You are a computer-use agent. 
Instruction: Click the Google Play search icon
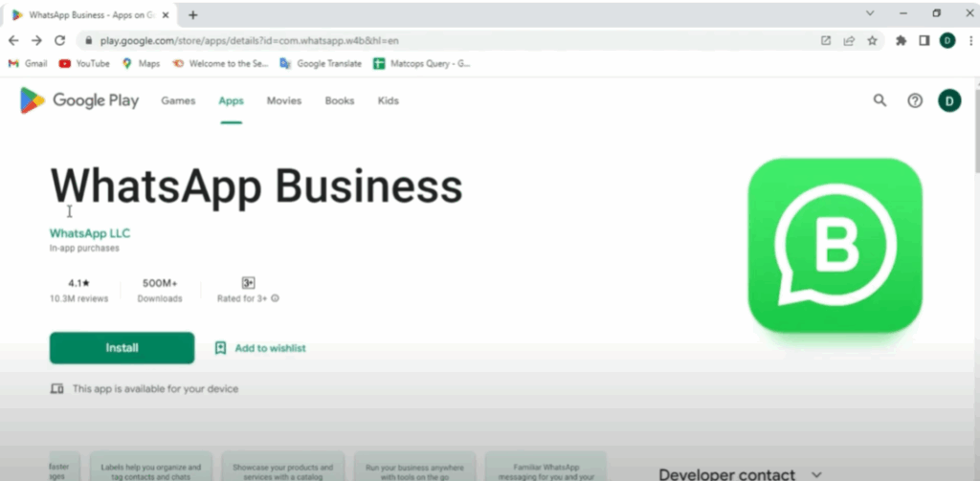tap(880, 100)
